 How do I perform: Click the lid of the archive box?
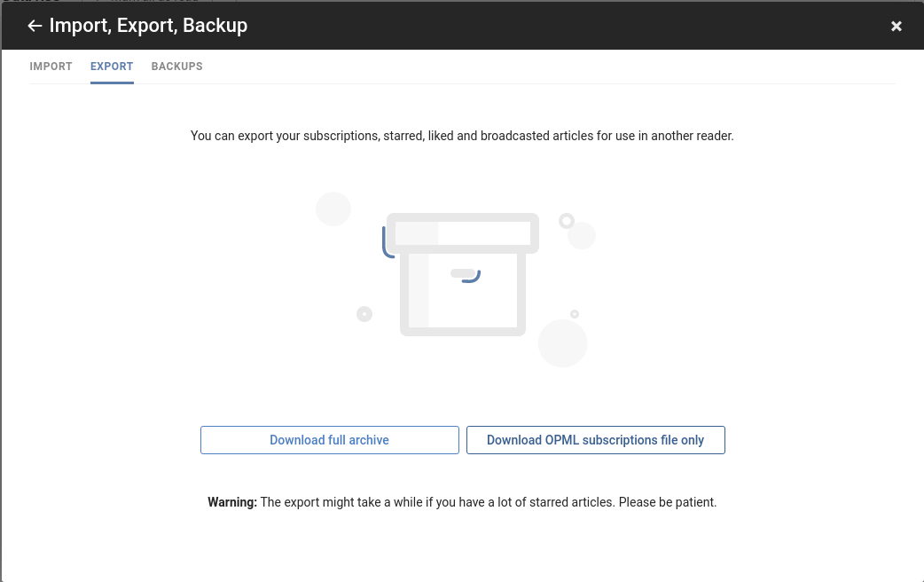point(463,233)
